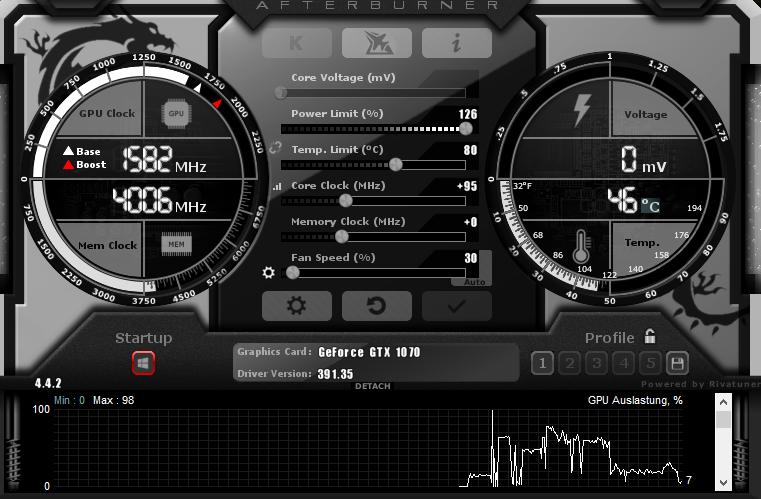The image size is (761, 499).
Task: Select profile slot 1
Action: click(x=543, y=363)
